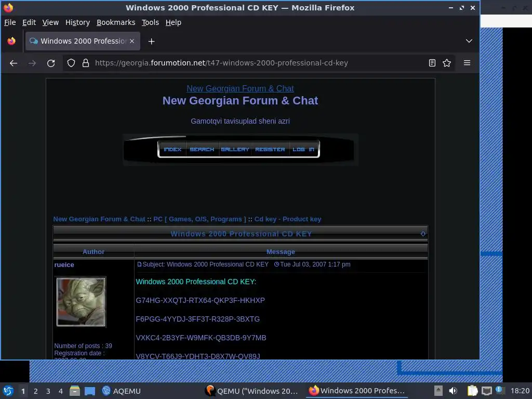
Task: Open the file manager taskbar icon
Action: pyautogui.click(x=75, y=391)
